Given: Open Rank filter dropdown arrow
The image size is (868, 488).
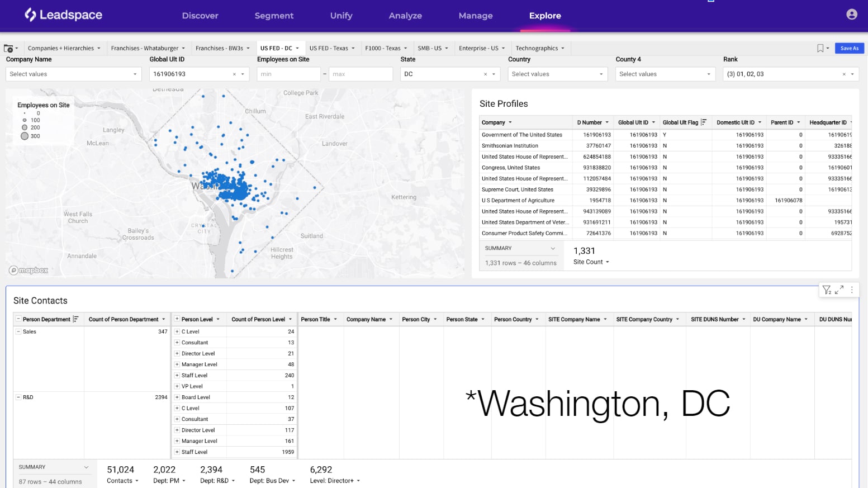Looking at the screenshot, I should click(852, 74).
